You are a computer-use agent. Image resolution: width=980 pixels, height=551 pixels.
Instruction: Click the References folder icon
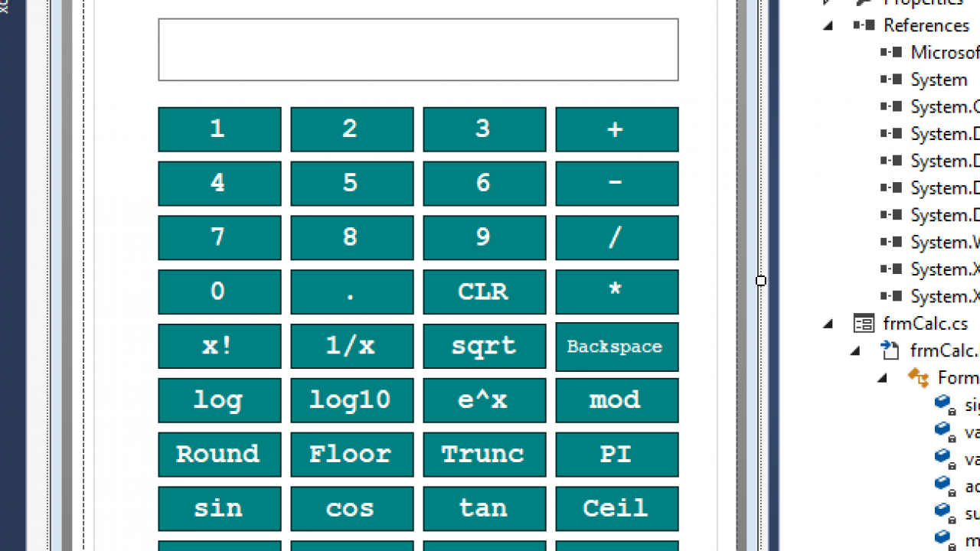[864, 25]
